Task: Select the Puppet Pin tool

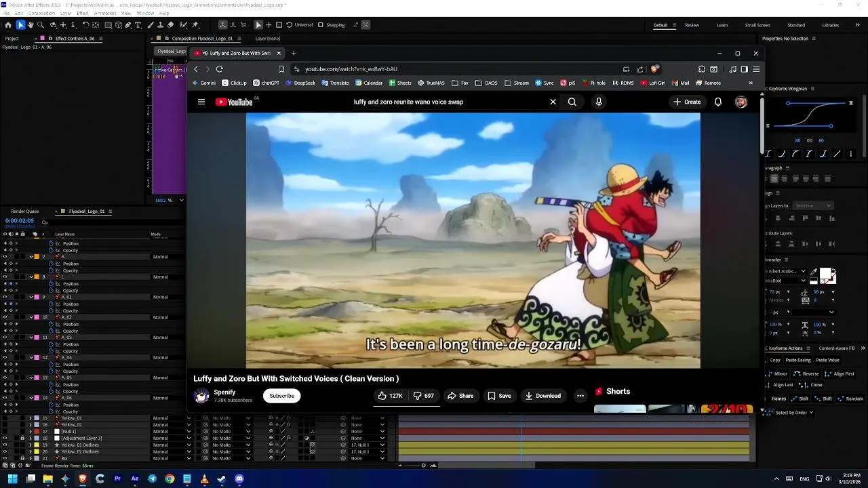Action: coord(195,25)
